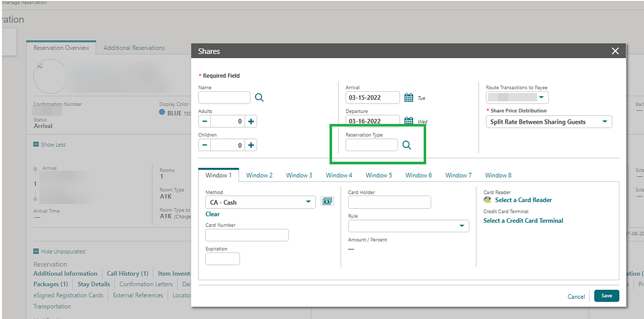Open the Rule dropdown
This screenshot has height=319, width=644.
pyautogui.click(x=409, y=226)
